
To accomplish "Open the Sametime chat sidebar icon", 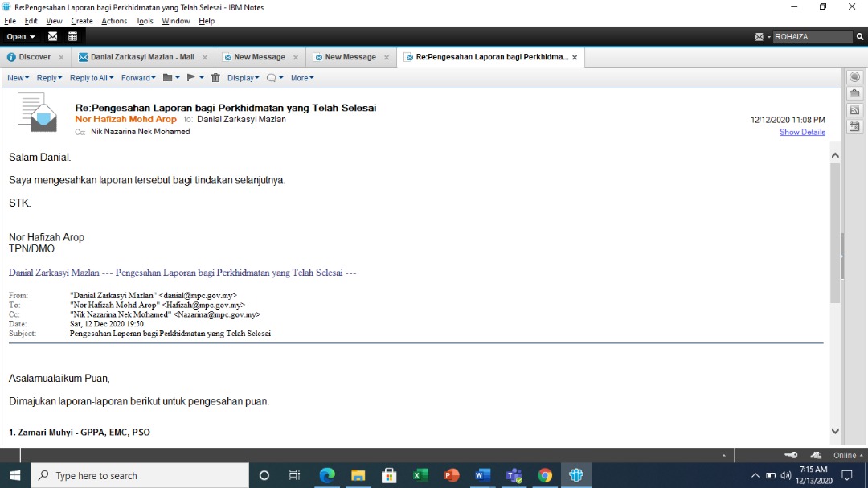I will (854, 77).
